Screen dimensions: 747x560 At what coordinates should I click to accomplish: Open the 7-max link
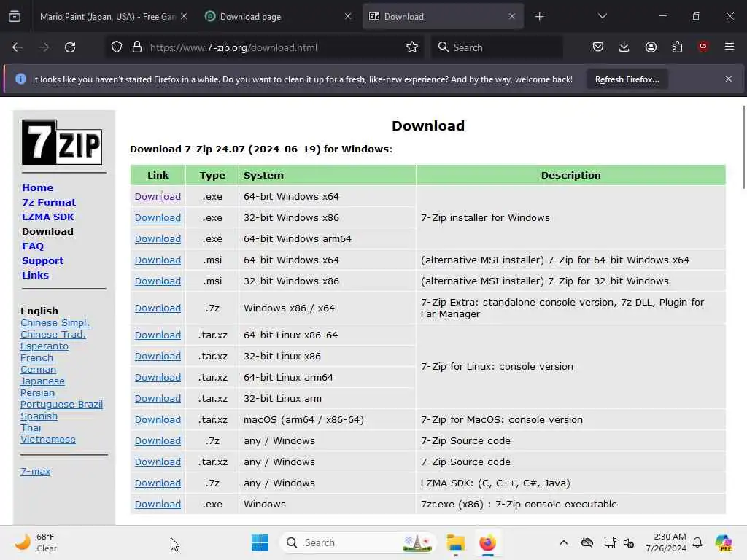(35, 472)
